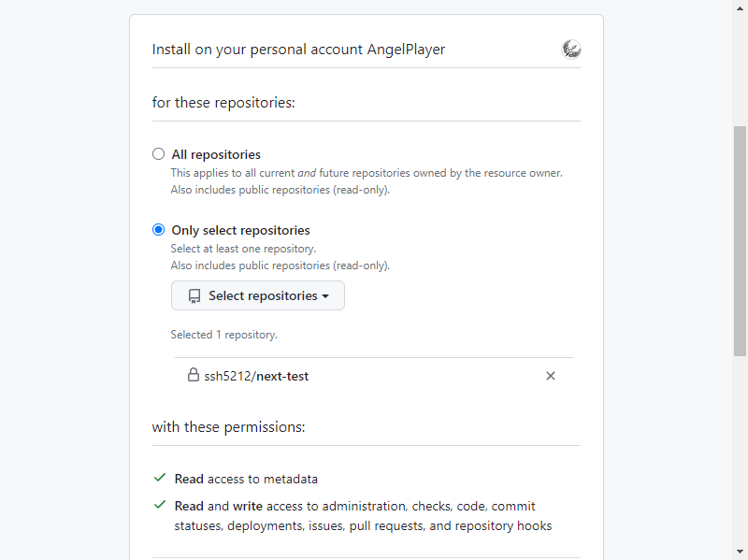The width and height of the screenshot is (748, 560).
Task: Click the Only select repositories label text
Action: point(240,230)
